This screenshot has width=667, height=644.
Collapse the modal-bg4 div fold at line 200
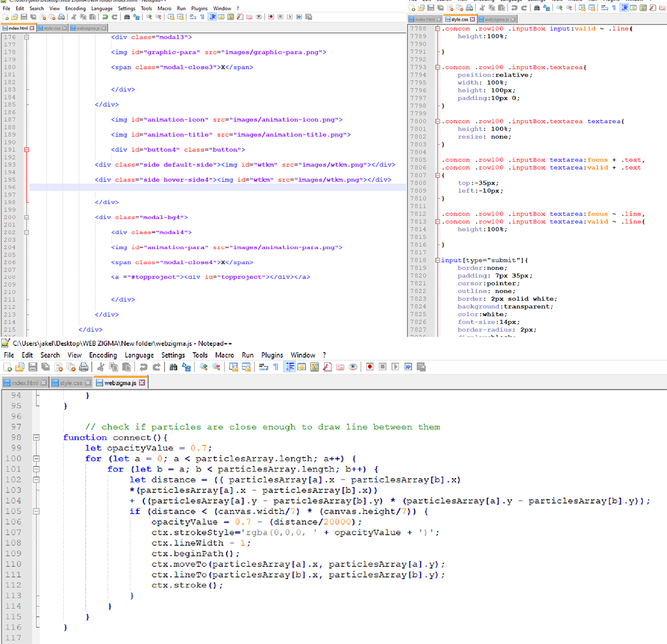(x=26, y=217)
